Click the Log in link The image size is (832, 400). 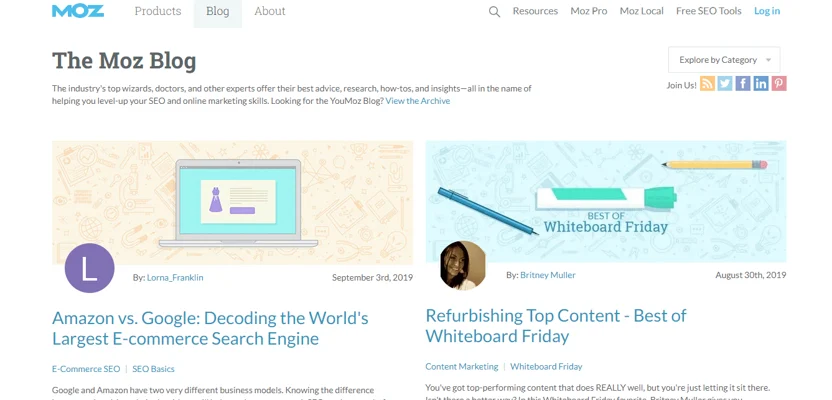pos(767,11)
